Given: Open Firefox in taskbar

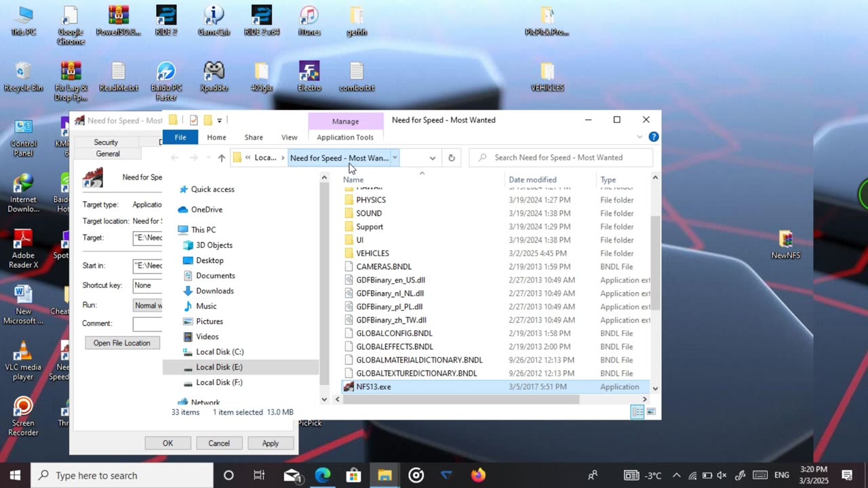Looking at the screenshot, I should point(478,475).
